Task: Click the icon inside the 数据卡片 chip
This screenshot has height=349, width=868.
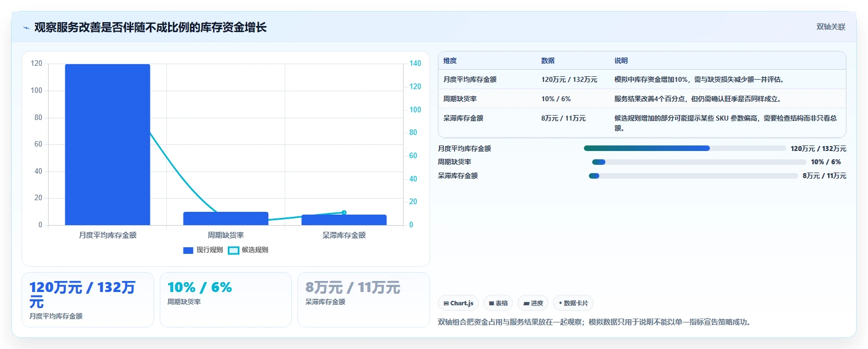Action: coord(561,303)
